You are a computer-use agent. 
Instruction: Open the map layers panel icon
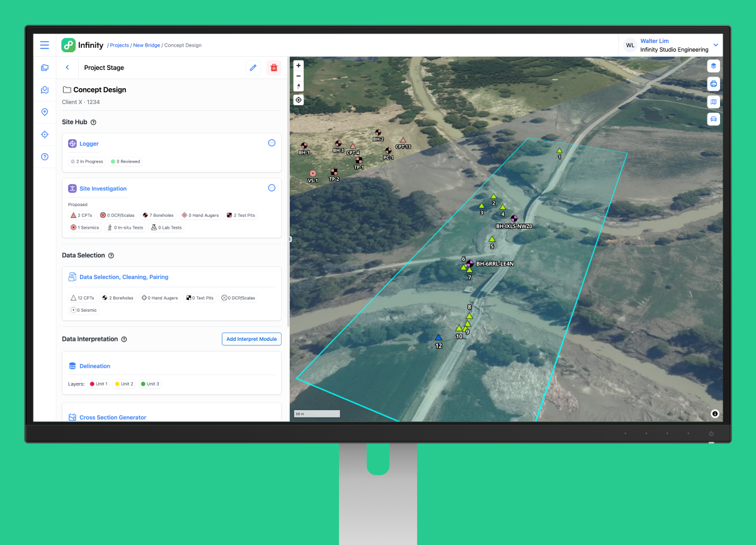tap(713, 66)
